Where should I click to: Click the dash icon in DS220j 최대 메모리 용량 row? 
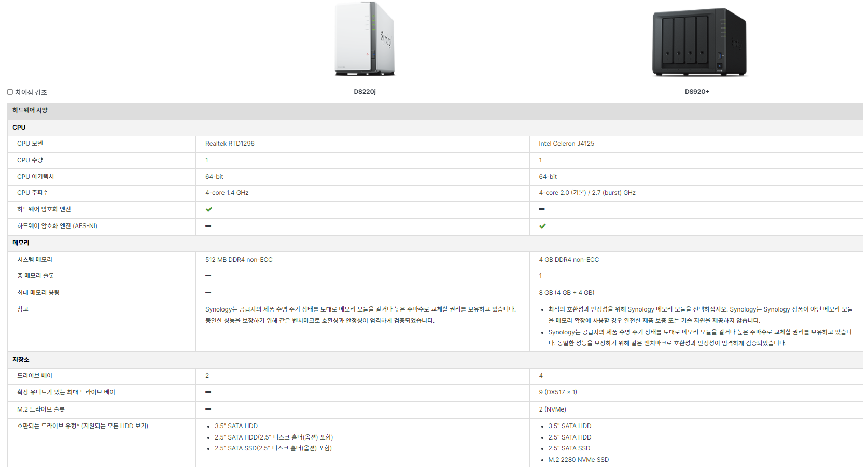tap(208, 293)
